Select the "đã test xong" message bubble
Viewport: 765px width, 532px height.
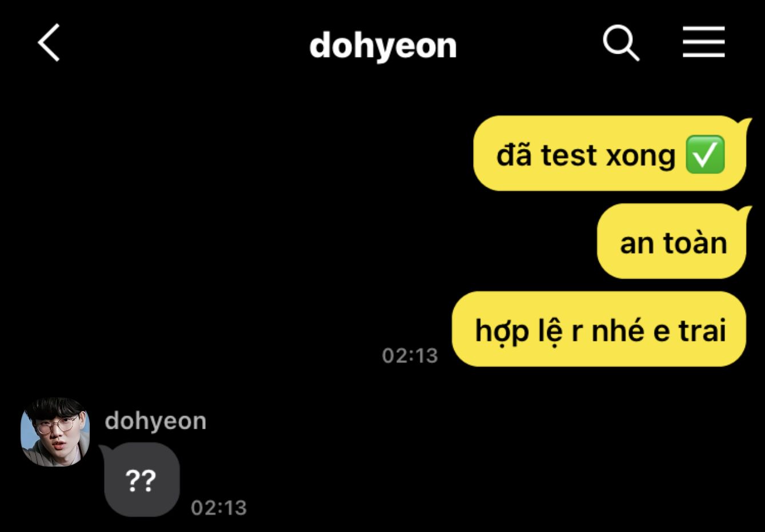coord(610,154)
